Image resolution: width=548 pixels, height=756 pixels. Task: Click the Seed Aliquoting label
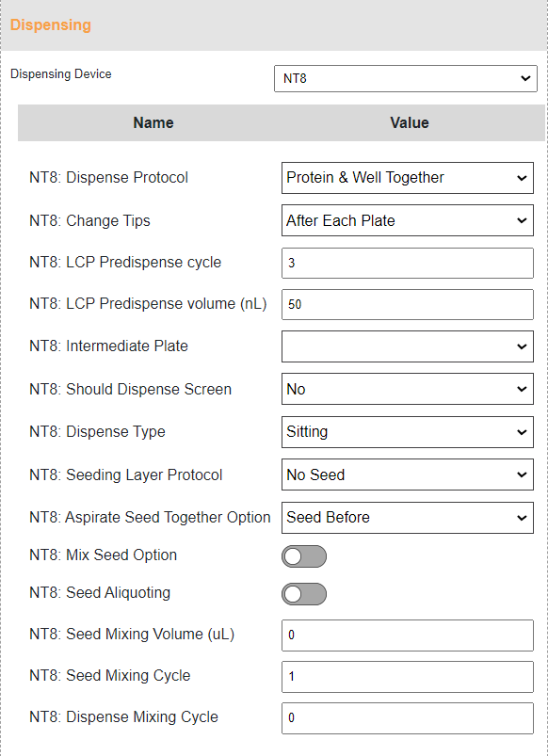(x=100, y=592)
